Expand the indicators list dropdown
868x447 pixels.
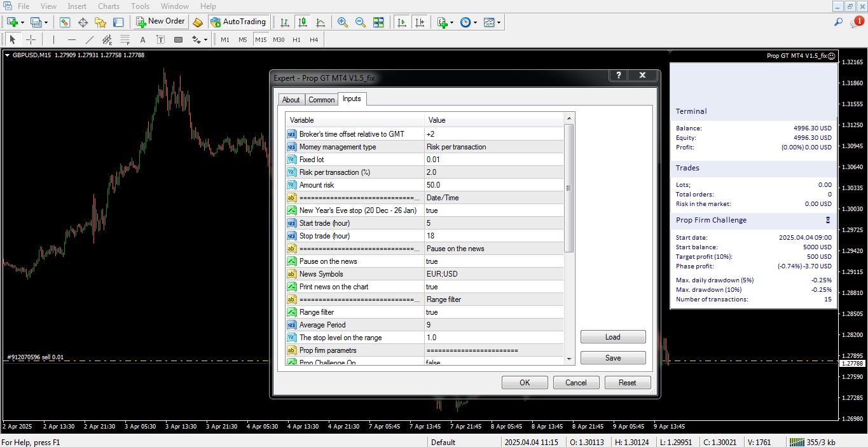pyautogui.click(x=451, y=22)
